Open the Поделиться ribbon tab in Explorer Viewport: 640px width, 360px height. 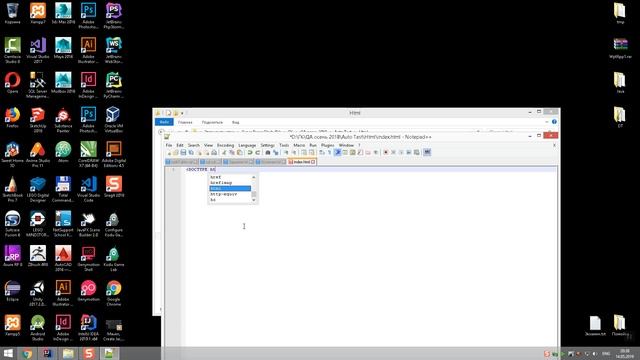[x=212, y=122]
